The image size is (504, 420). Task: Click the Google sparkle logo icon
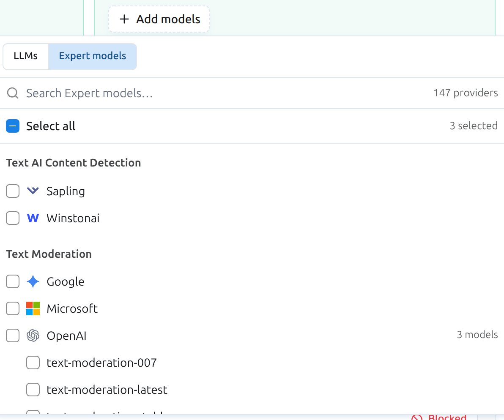pyautogui.click(x=33, y=281)
